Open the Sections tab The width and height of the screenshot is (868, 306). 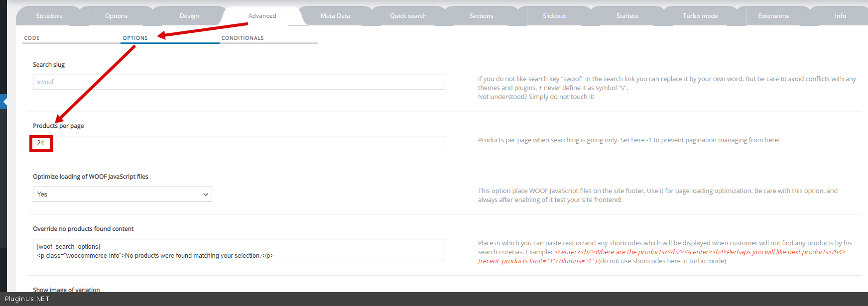click(481, 16)
